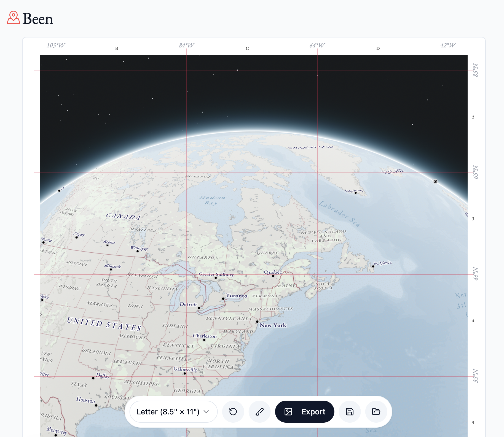Click the Export button
The height and width of the screenshot is (437, 504).
coord(305,412)
